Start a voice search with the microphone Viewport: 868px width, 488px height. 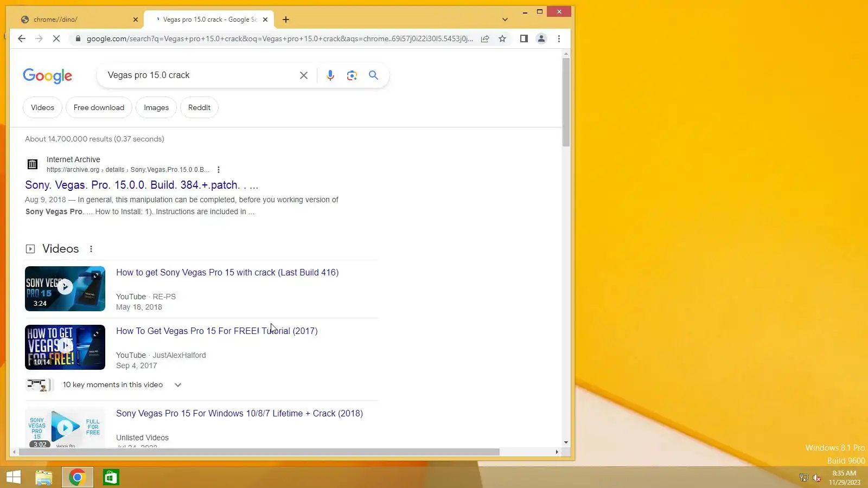(330, 75)
